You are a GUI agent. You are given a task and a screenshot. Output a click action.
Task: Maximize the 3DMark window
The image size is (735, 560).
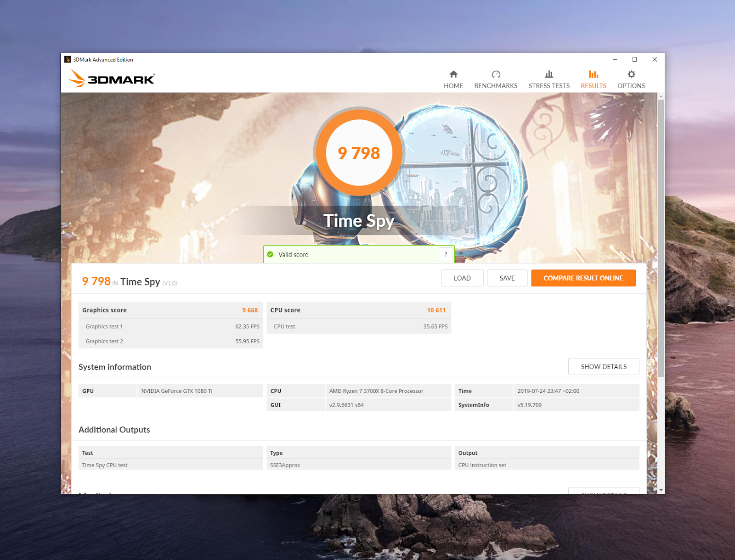tap(634, 60)
